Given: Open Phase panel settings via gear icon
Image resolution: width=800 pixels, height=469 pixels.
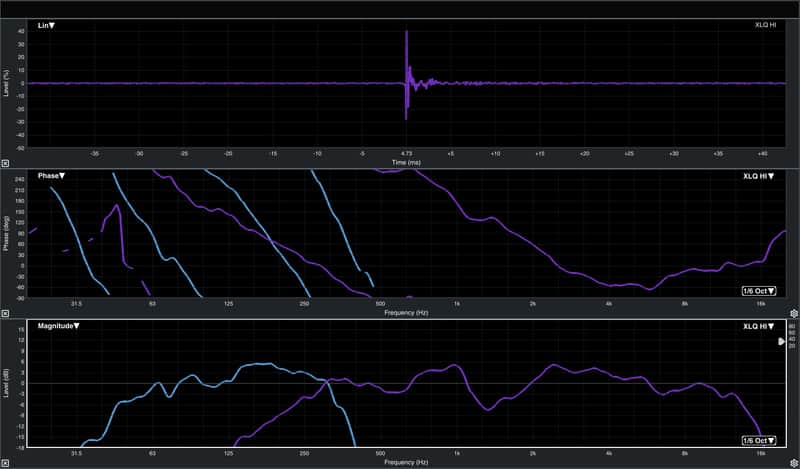Looking at the screenshot, I should [x=794, y=313].
